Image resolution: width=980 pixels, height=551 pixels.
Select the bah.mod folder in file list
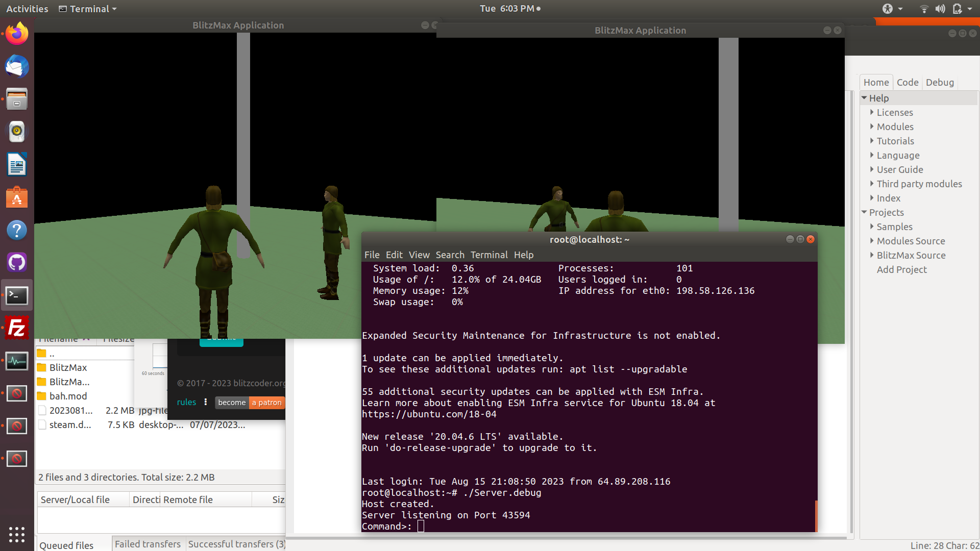pos(68,396)
